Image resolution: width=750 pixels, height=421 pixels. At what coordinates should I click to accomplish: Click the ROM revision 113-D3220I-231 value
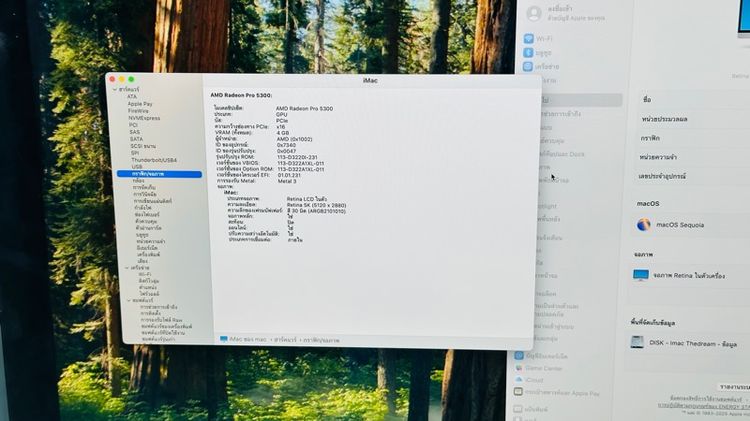(297, 157)
